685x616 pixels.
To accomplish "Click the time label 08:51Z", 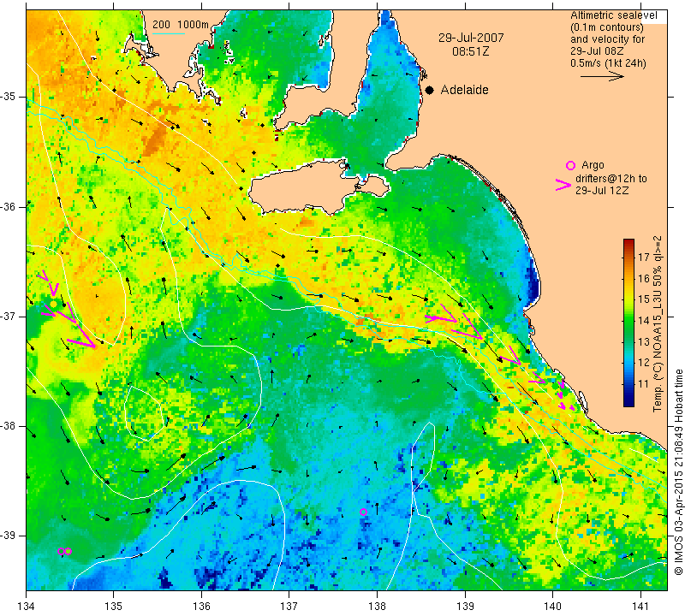I will (x=471, y=51).
